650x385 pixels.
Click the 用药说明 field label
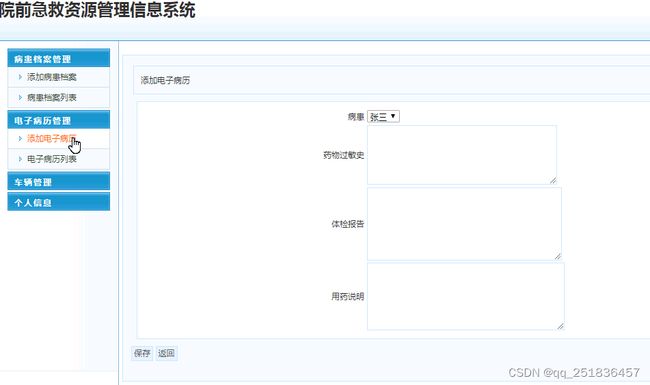348,296
